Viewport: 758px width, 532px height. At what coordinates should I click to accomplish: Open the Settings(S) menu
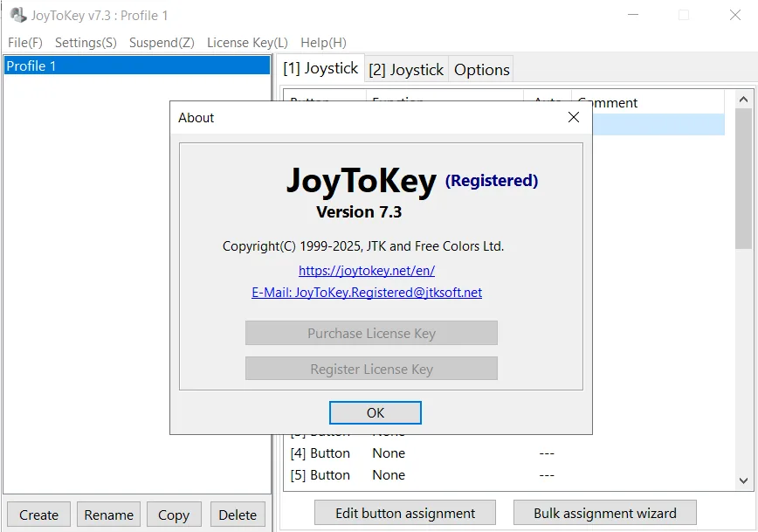tap(86, 43)
